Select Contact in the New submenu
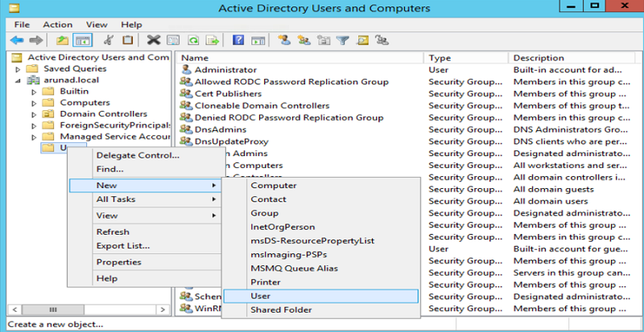 (x=320, y=199)
